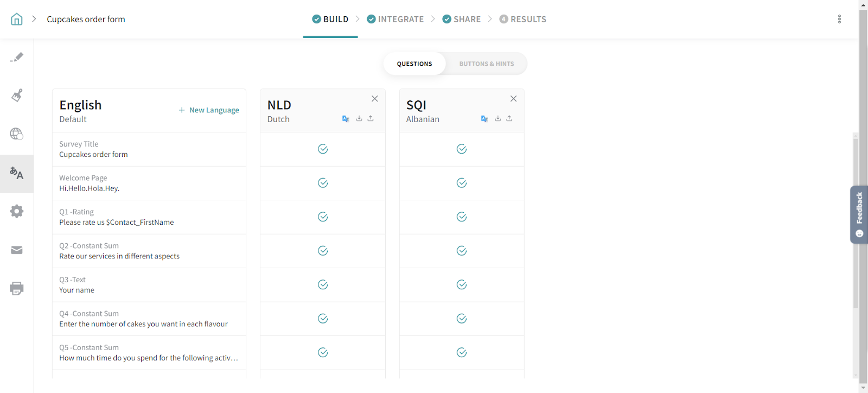Image resolution: width=868 pixels, height=393 pixels.
Task: Remove the Albanian language column
Action: pyautogui.click(x=513, y=99)
